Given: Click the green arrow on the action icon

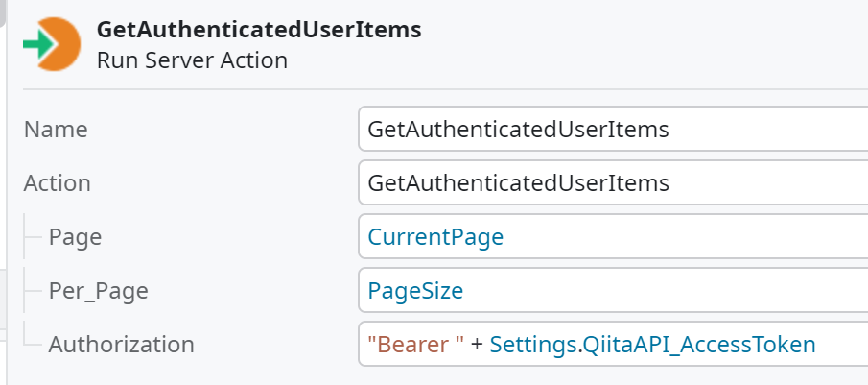Looking at the screenshot, I should [38, 44].
